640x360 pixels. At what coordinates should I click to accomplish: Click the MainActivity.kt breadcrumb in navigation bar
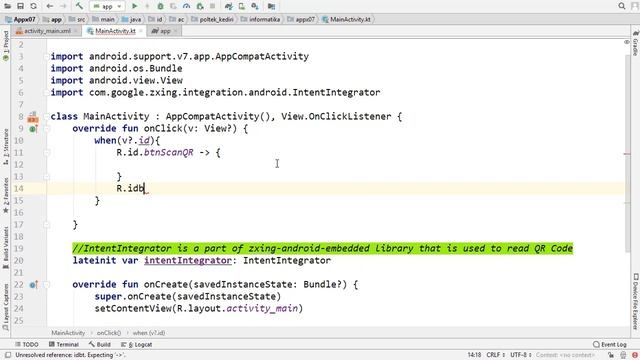click(x=346, y=19)
